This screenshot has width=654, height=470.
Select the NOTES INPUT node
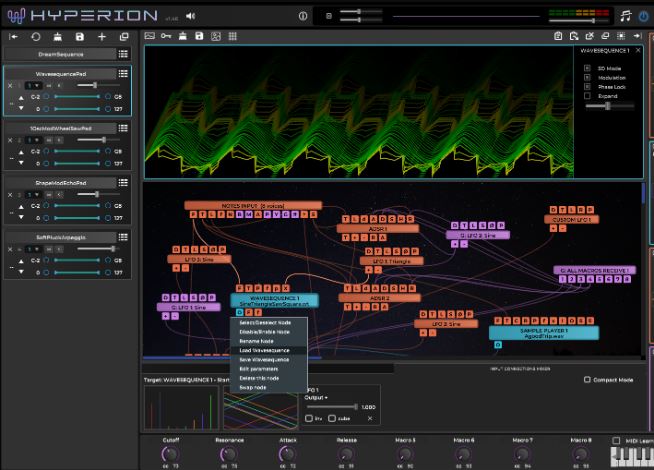click(x=253, y=206)
